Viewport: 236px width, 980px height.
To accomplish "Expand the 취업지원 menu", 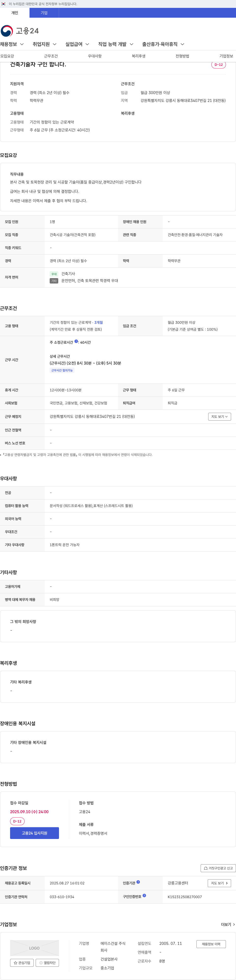I will pos(44,44).
